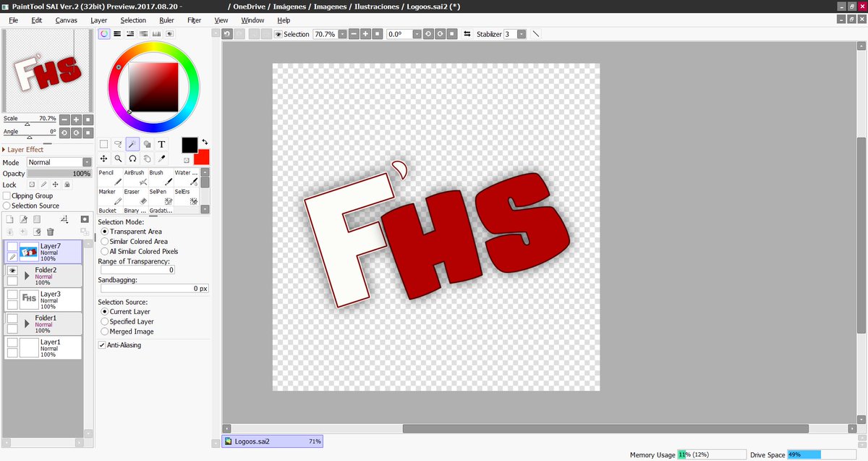Open the rotation angle dropdown in toolbar

pos(417,34)
